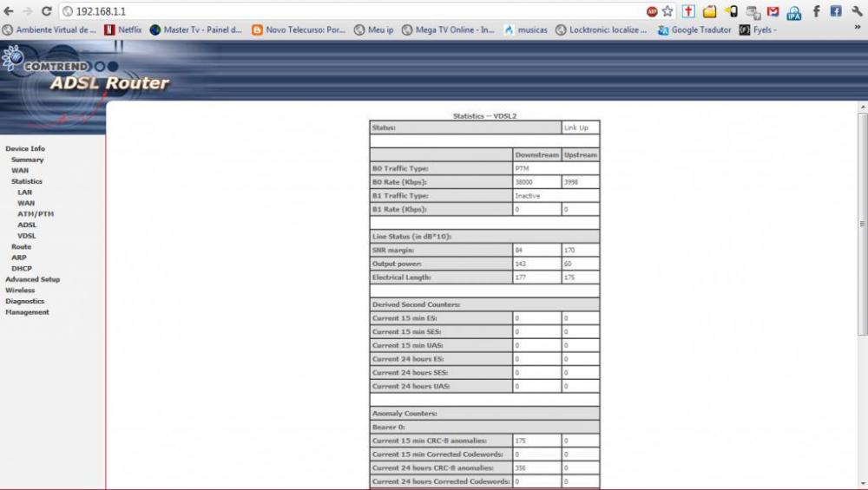Screen dimensions: 868x490
Task: Click the page's vertical scrollbar
Action: click(862, 225)
